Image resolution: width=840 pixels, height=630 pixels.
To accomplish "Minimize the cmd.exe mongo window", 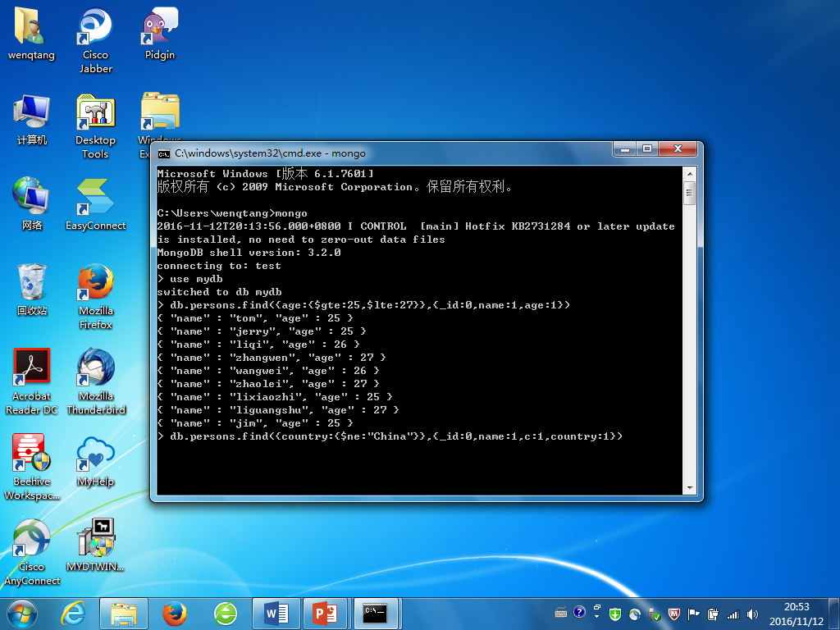I will point(624,149).
